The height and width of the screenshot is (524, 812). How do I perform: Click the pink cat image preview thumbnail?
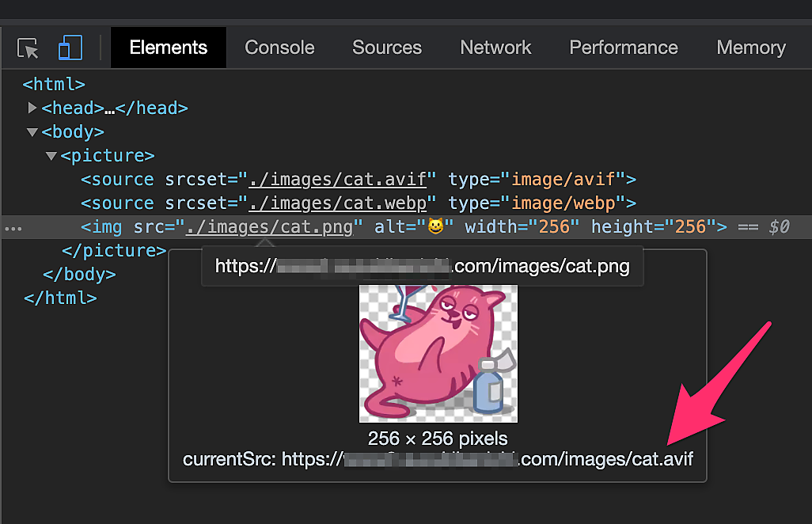tap(438, 353)
